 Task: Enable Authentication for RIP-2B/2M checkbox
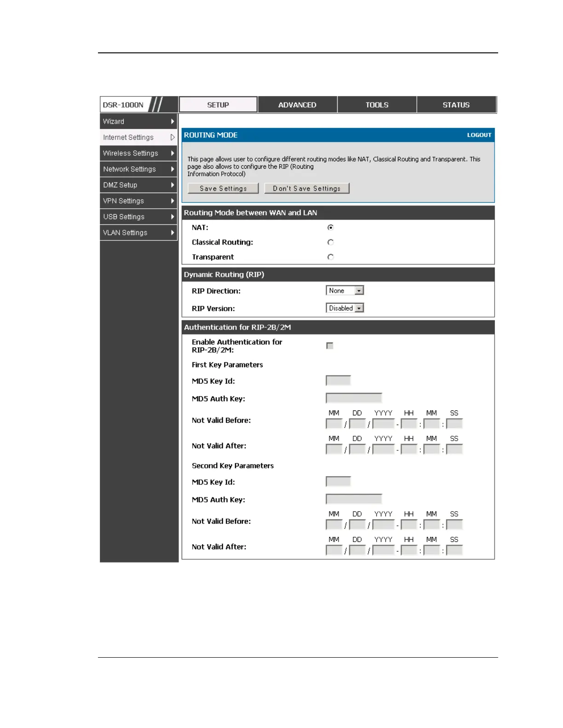tap(330, 346)
